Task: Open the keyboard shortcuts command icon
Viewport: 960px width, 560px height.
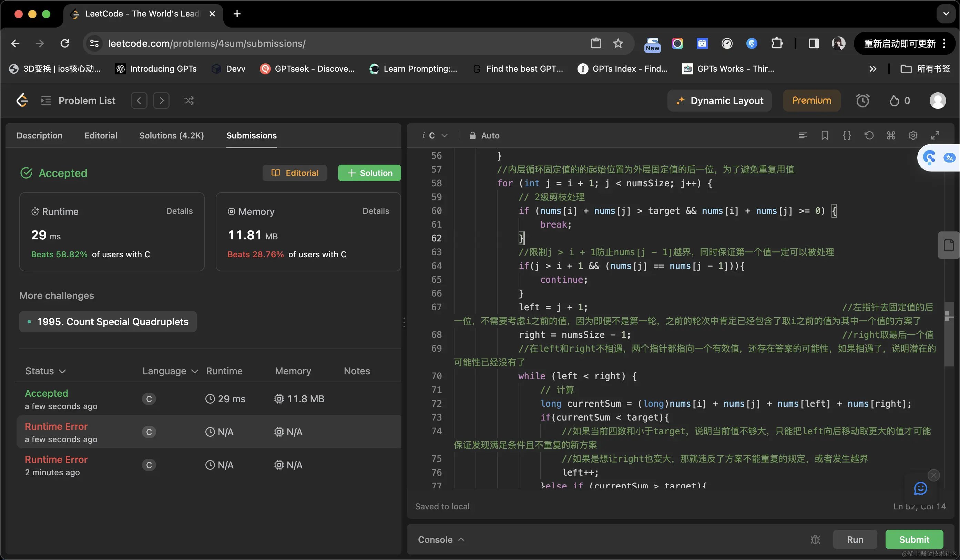Action: [891, 135]
